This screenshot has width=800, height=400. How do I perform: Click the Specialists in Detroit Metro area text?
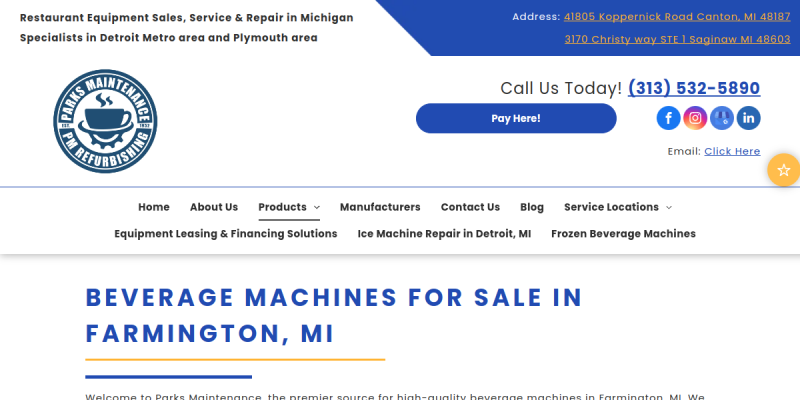click(168, 38)
